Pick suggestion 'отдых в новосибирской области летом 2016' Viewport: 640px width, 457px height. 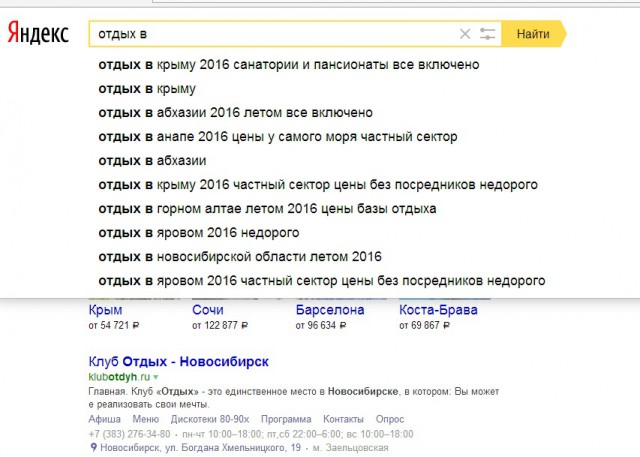[x=240, y=257]
